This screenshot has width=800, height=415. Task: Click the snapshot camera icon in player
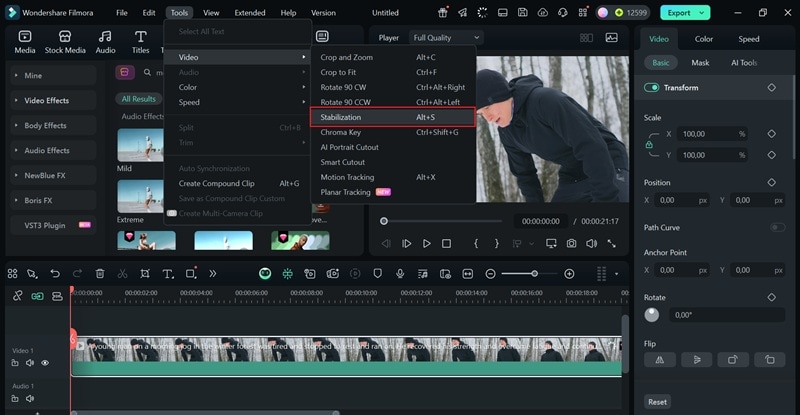pos(571,243)
